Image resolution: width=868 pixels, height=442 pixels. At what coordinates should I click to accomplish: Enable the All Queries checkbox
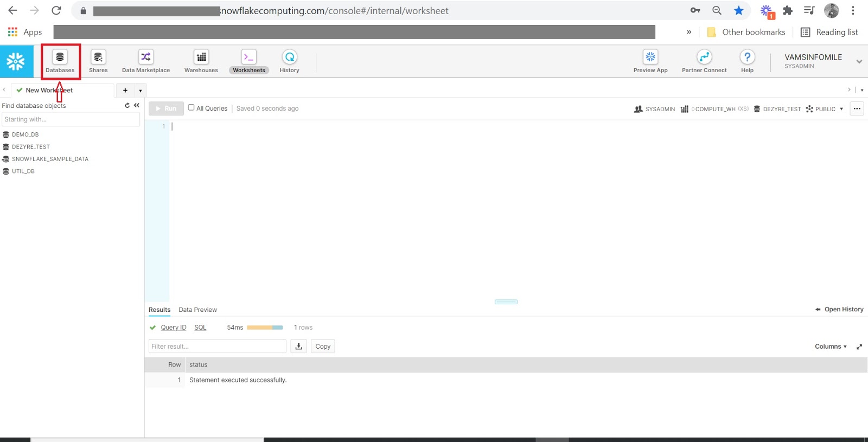pos(191,108)
